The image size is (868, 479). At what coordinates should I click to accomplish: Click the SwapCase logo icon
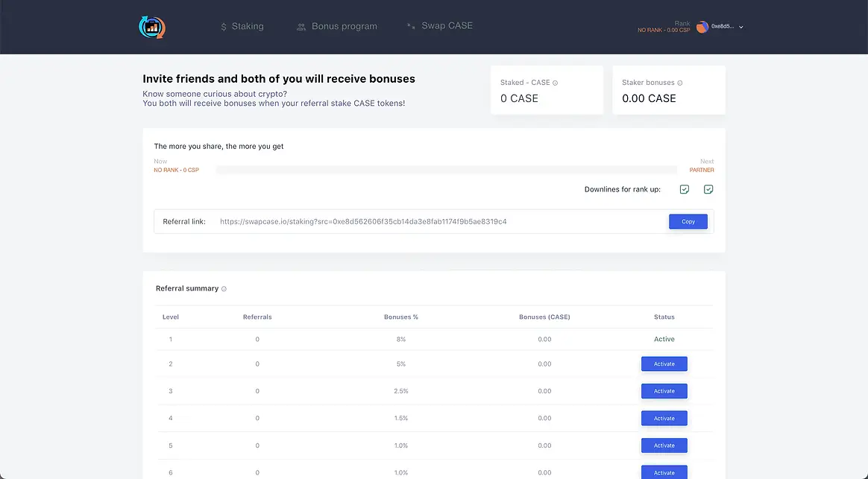(x=152, y=27)
